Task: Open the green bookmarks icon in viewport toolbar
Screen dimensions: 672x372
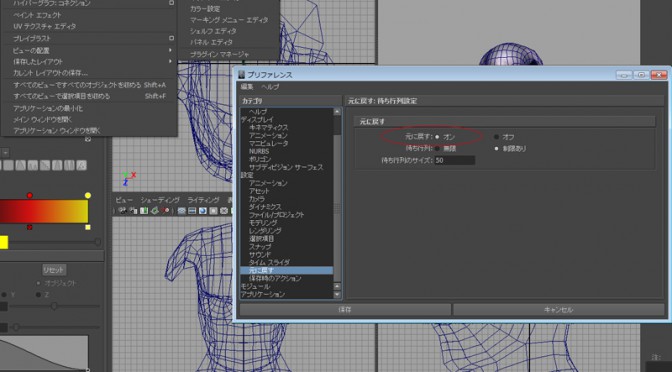Action: (144, 211)
